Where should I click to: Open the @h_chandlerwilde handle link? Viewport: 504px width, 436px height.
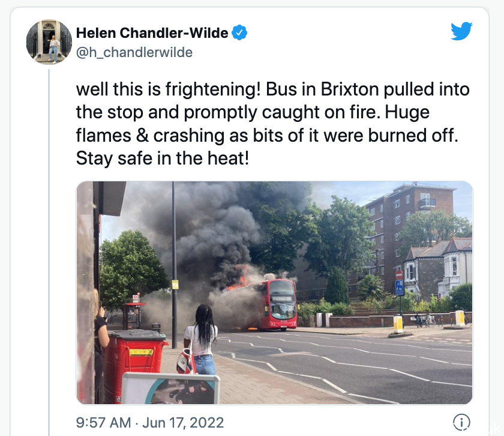point(134,52)
